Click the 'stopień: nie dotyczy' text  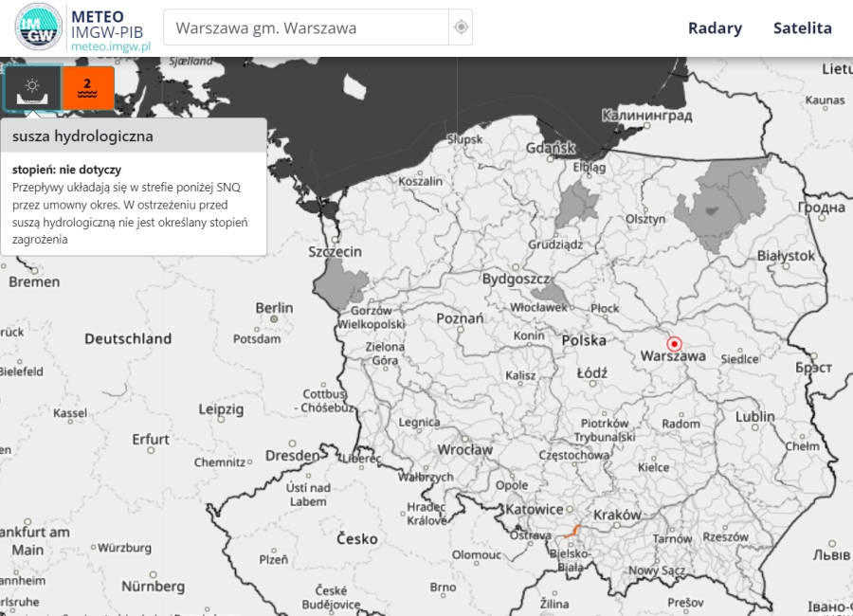pos(67,170)
